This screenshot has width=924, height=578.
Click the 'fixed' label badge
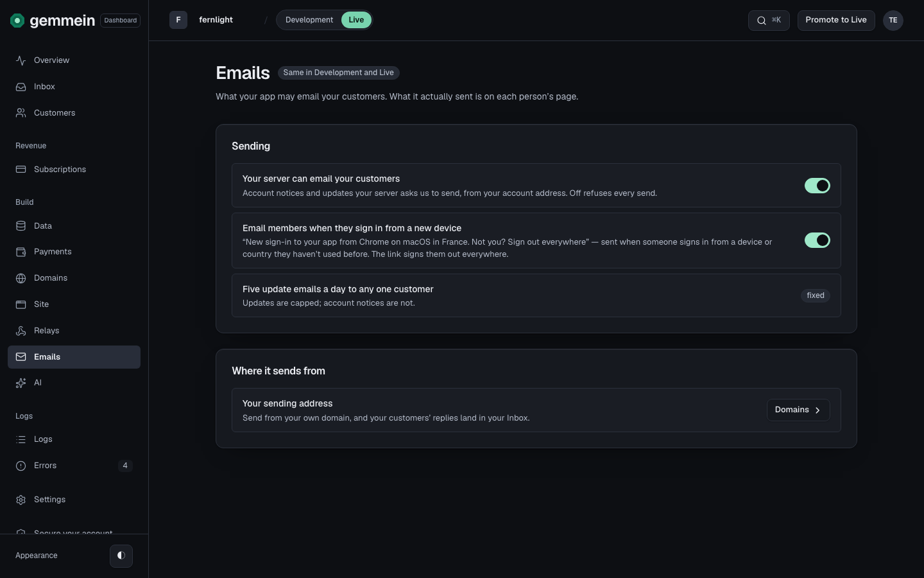pos(816,295)
